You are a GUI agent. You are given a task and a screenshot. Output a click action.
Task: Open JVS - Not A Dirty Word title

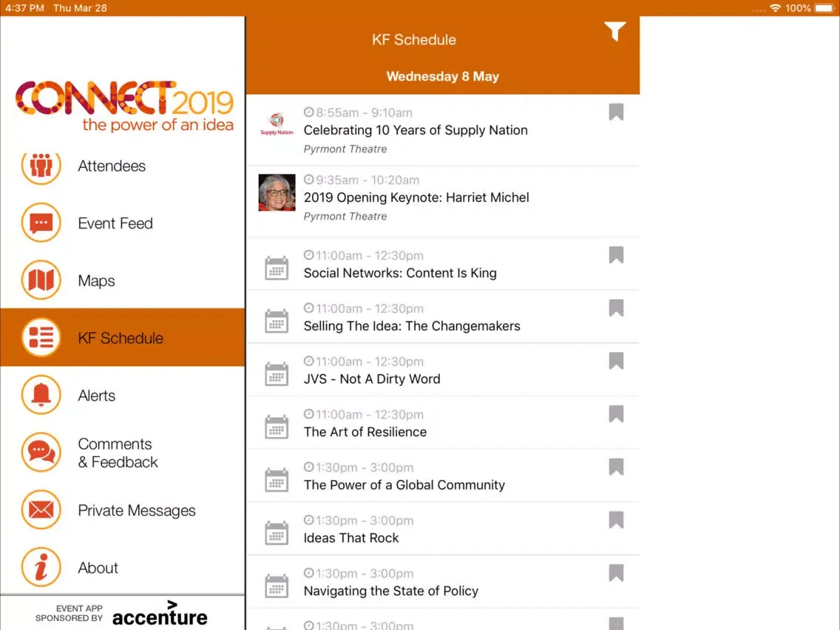[372, 379]
